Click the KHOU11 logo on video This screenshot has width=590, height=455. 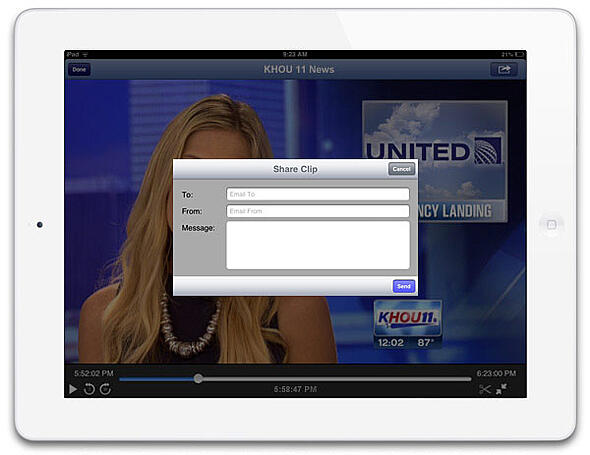pyautogui.click(x=408, y=318)
